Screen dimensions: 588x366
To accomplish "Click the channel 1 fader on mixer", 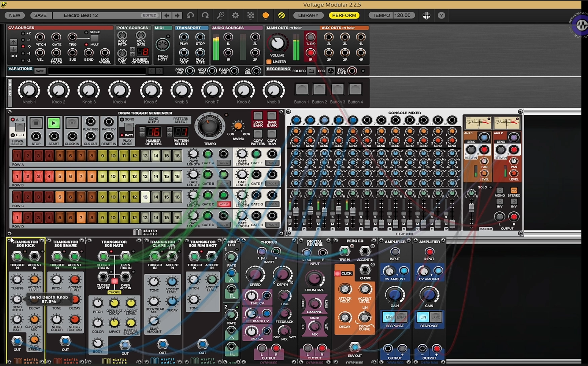I will [296, 211].
